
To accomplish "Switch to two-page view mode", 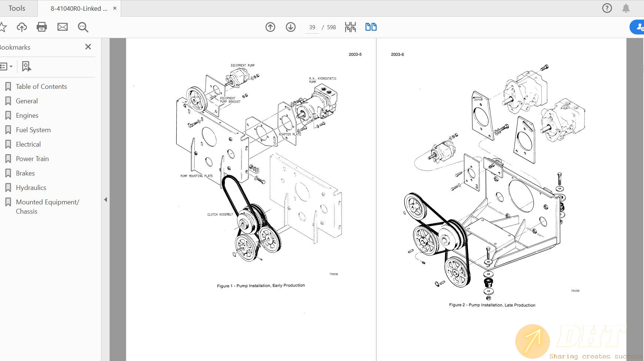I will 371,27.
